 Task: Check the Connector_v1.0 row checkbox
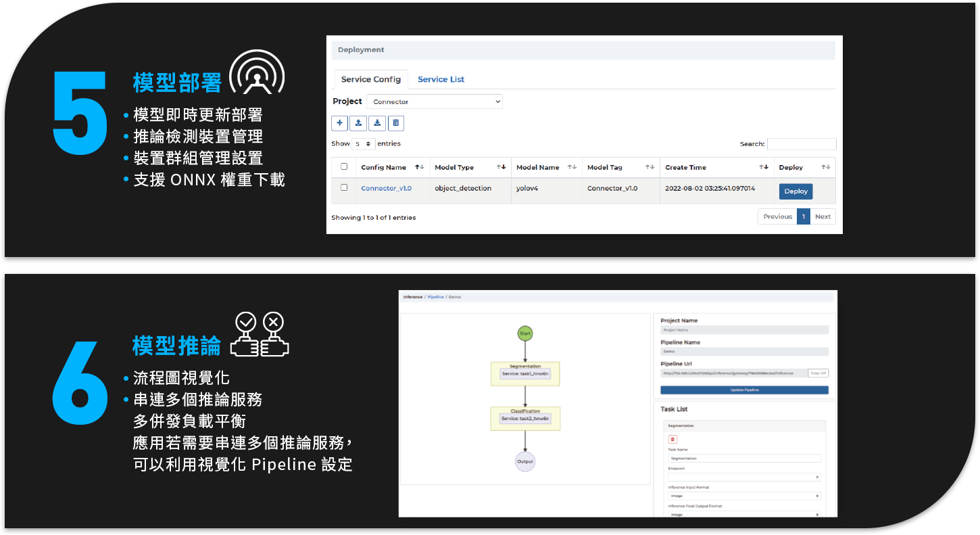coord(344,187)
